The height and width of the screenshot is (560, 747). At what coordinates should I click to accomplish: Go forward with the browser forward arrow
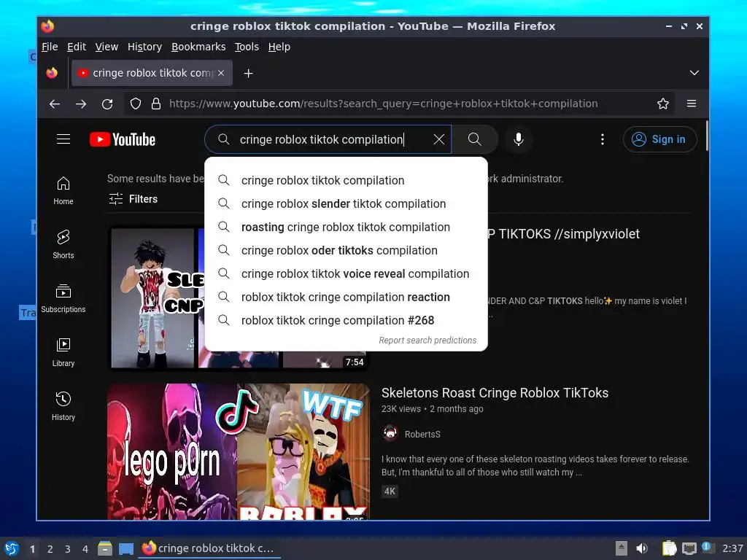81,104
